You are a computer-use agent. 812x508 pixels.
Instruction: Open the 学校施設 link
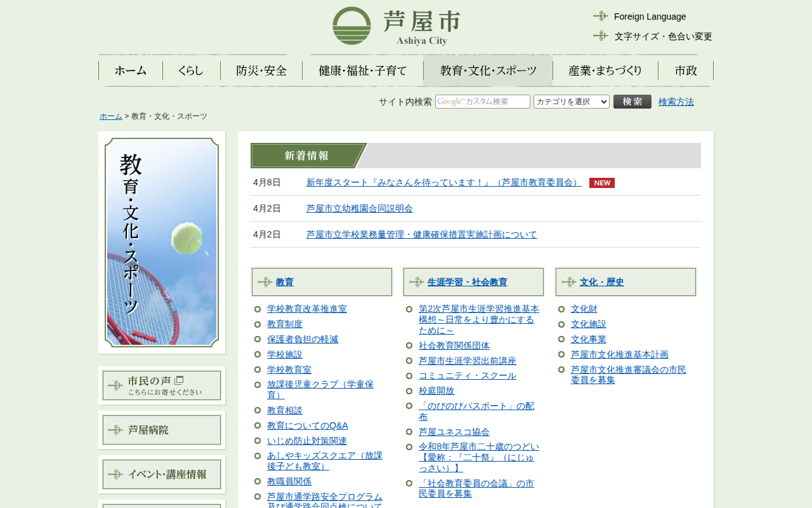285,354
